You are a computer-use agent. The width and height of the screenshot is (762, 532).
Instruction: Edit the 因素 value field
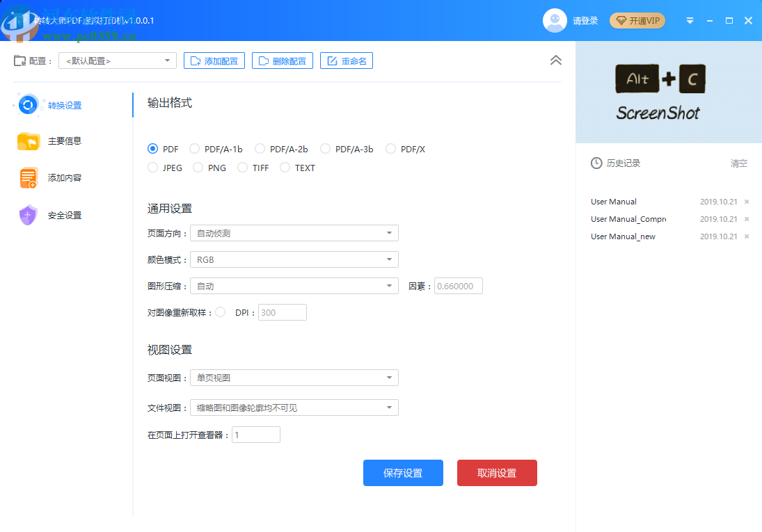coord(458,286)
